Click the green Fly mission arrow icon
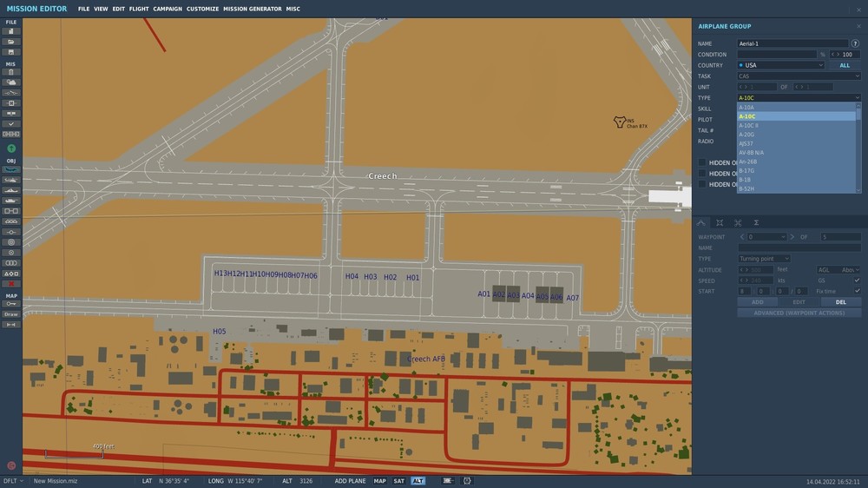The width and height of the screenshot is (868, 488). pyautogui.click(x=11, y=148)
